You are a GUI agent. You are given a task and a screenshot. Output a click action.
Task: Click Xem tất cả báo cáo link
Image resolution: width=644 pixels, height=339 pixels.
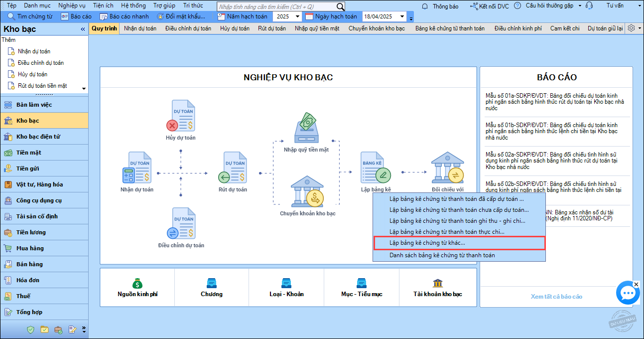click(x=556, y=297)
